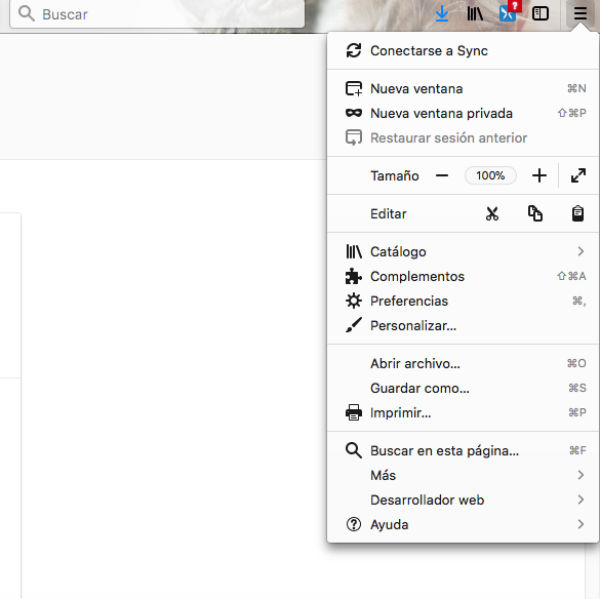Choose Abrir archivo...
The height and width of the screenshot is (599, 600).
click(463, 363)
